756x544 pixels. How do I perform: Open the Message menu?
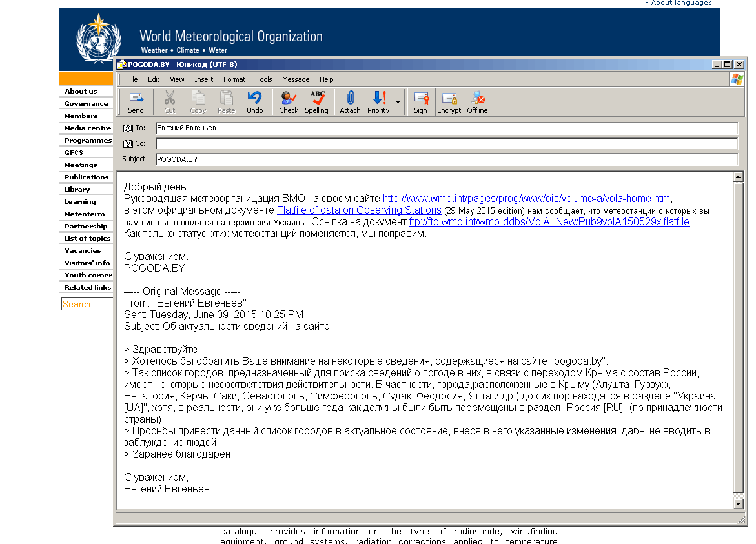(x=296, y=79)
